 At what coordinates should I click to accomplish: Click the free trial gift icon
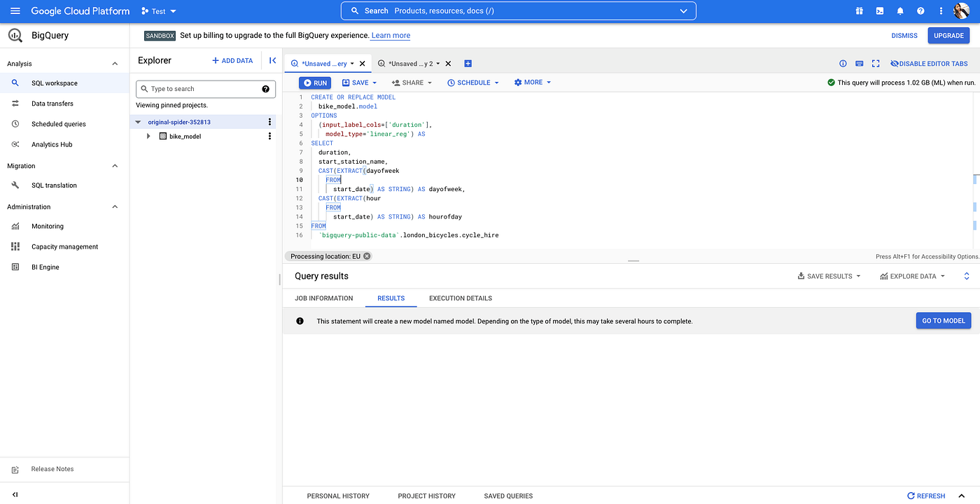[x=857, y=10]
